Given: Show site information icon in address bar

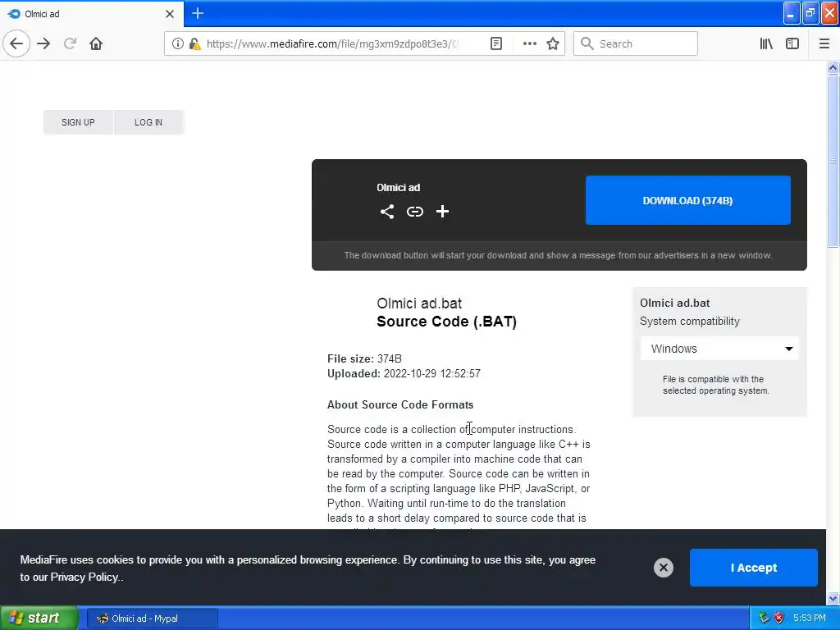Looking at the screenshot, I should (x=177, y=43).
